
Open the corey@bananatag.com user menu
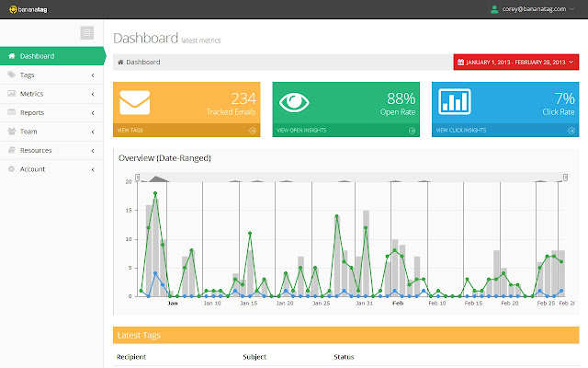point(533,9)
